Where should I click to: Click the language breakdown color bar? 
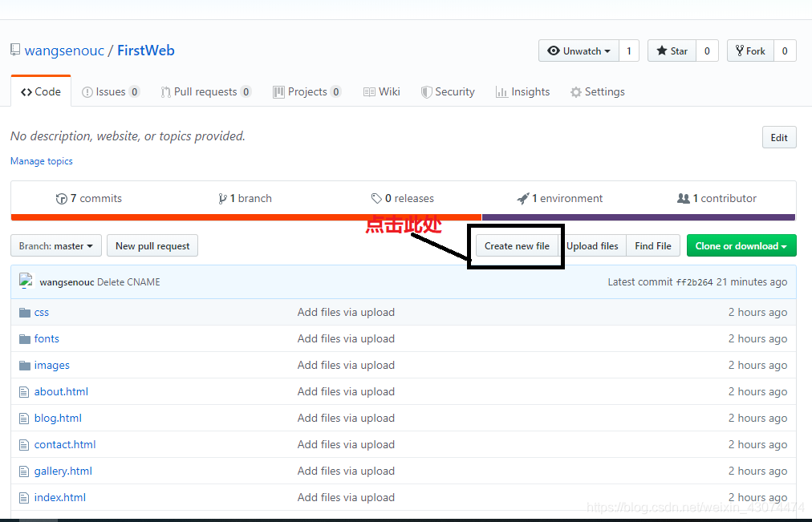[403, 217]
